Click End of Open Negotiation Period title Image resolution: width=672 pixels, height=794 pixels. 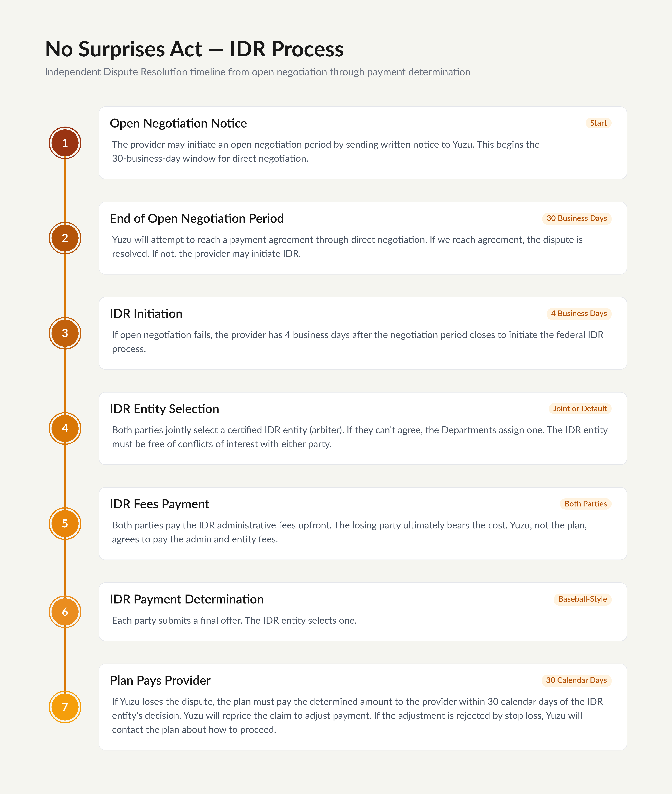point(197,219)
